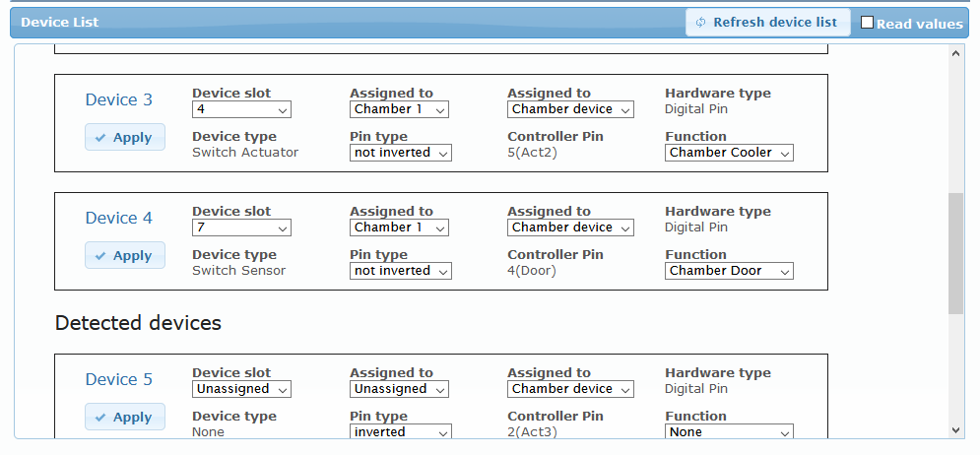Click the checkmark icon in Device 3 Apply

pos(100,138)
